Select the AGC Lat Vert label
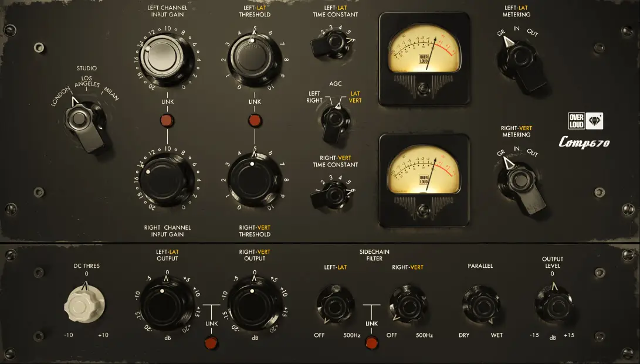Screen dimensions: 640x364 pos(355,97)
